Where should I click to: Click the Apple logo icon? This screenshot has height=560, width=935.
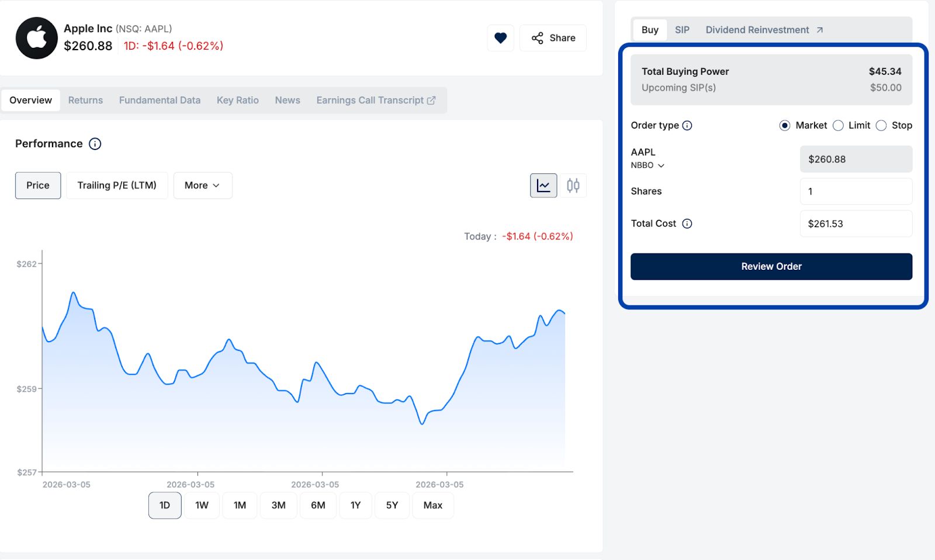[37, 38]
